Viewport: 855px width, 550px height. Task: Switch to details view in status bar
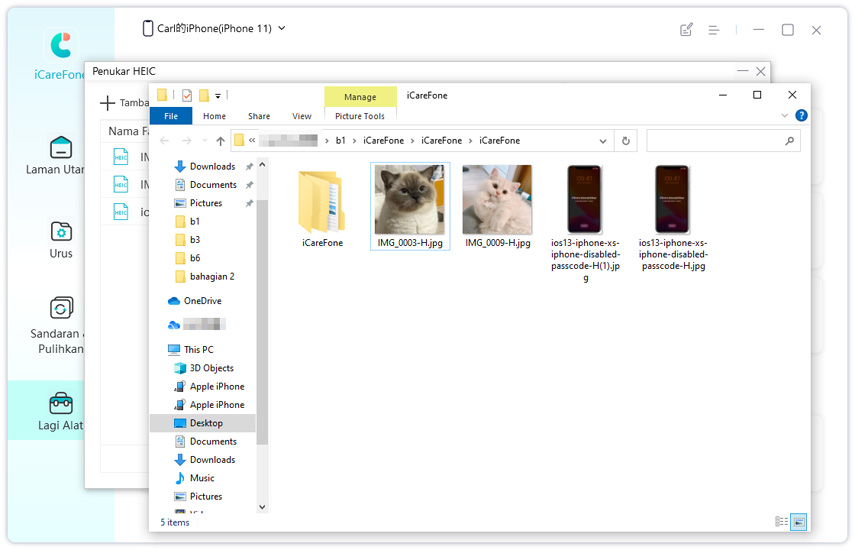coord(781,522)
